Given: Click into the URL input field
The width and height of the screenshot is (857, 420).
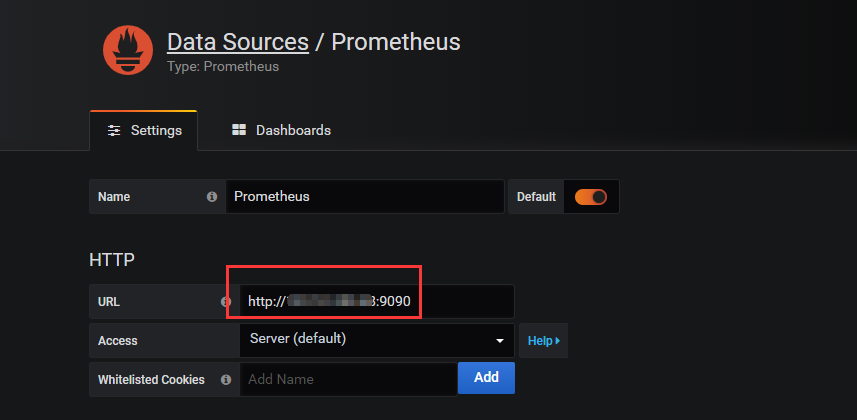Looking at the screenshot, I should [376, 301].
